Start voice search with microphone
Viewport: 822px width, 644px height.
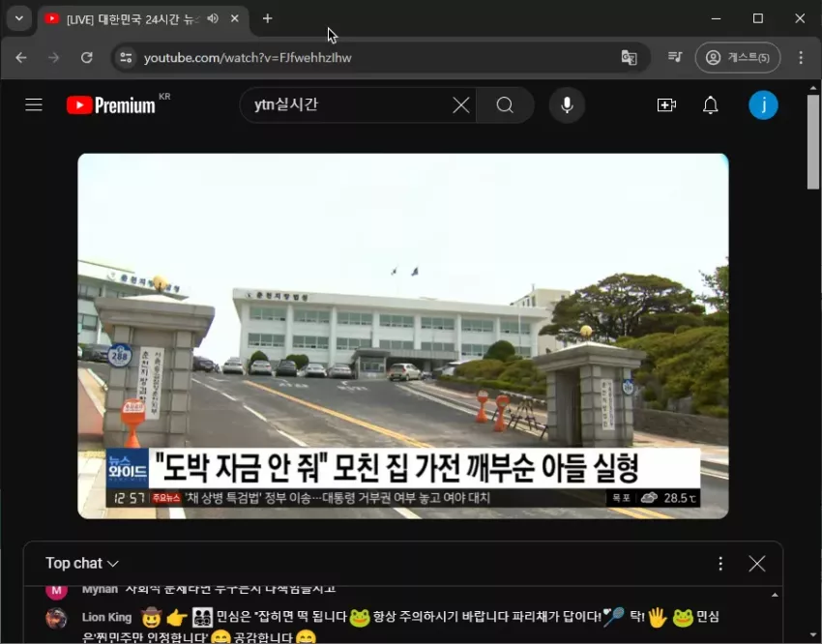(x=567, y=104)
